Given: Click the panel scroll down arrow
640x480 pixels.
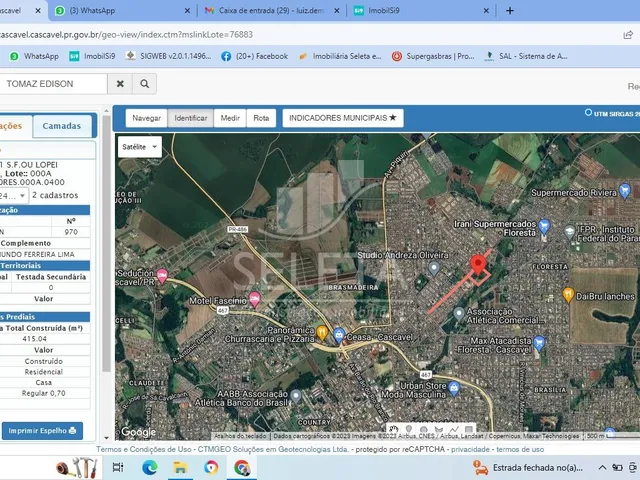Looking at the screenshot, I should (106, 438).
